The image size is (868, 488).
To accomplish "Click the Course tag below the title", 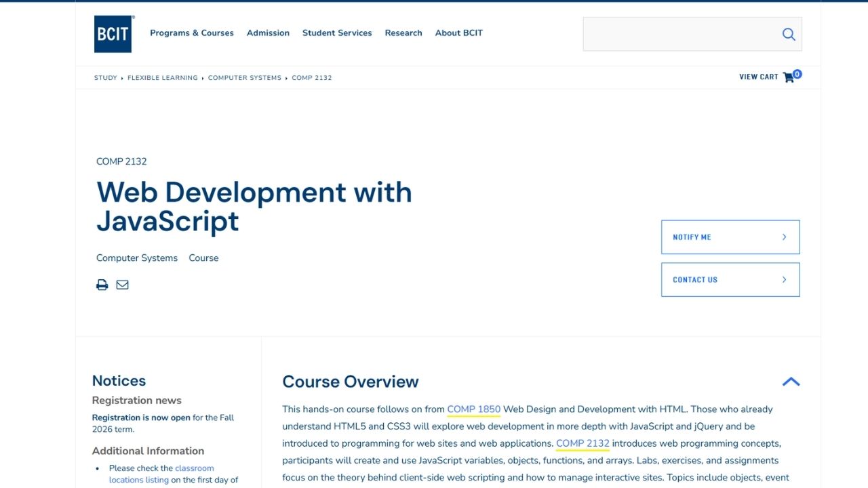I will [203, 258].
